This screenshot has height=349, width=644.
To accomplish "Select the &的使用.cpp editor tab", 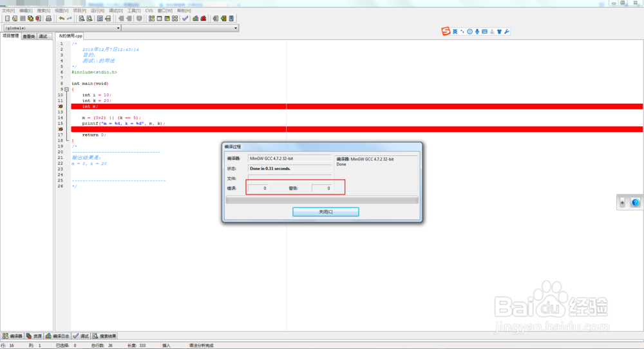I will (70, 36).
